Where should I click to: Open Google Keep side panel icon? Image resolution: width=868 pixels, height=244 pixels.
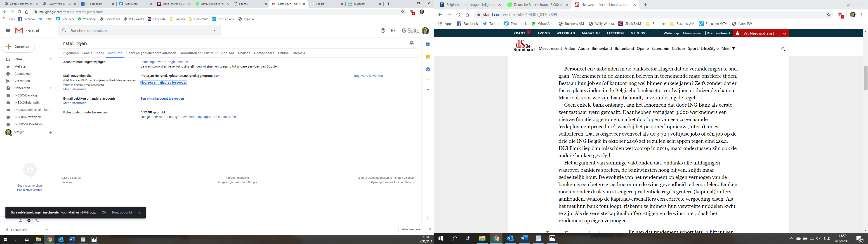click(428, 57)
